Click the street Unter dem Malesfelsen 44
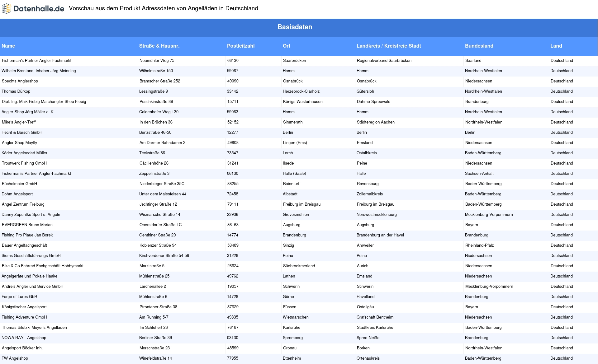The width and height of the screenshot is (598, 364). point(163,194)
